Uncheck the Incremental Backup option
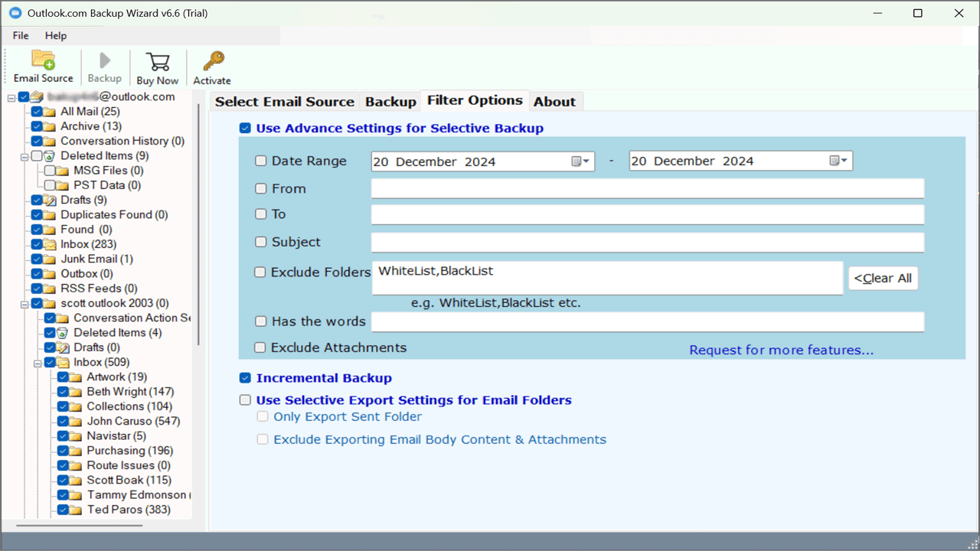The width and height of the screenshot is (980, 551). click(x=245, y=378)
